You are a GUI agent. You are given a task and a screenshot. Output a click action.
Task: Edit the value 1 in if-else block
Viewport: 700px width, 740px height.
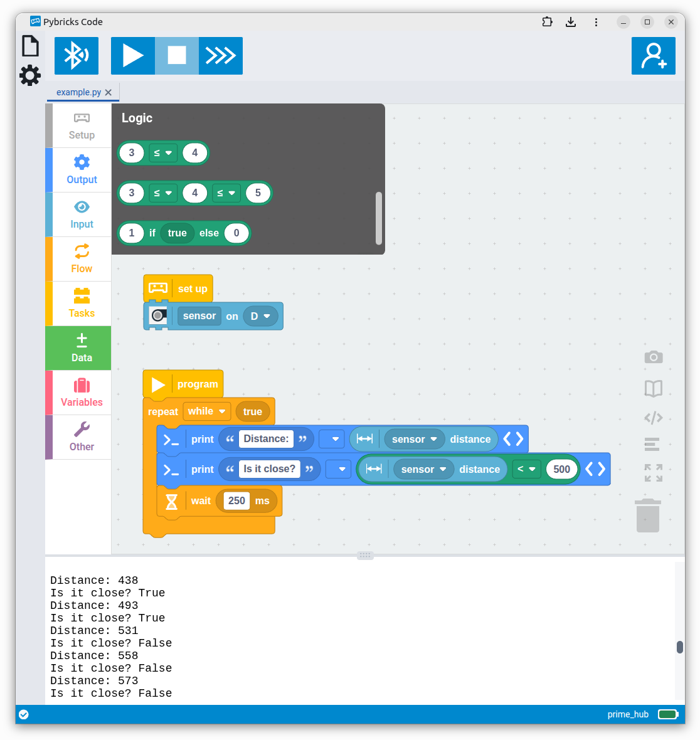click(132, 233)
